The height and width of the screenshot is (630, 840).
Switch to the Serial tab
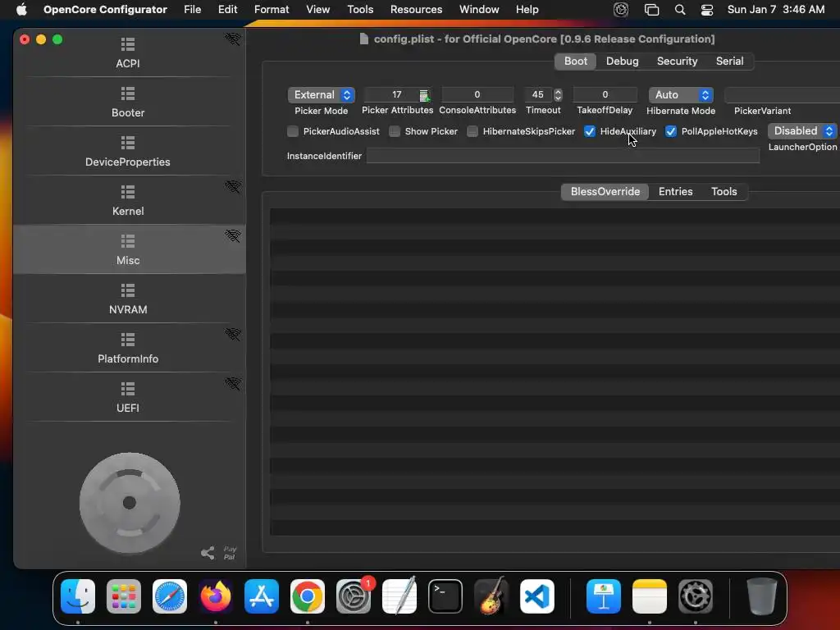tap(729, 61)
